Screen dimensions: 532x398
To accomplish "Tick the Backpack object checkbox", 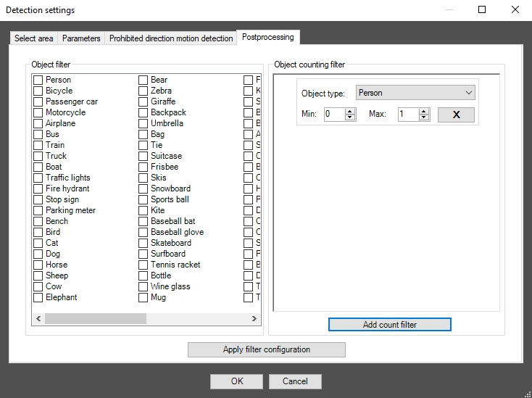I will (x=143, y=112).
